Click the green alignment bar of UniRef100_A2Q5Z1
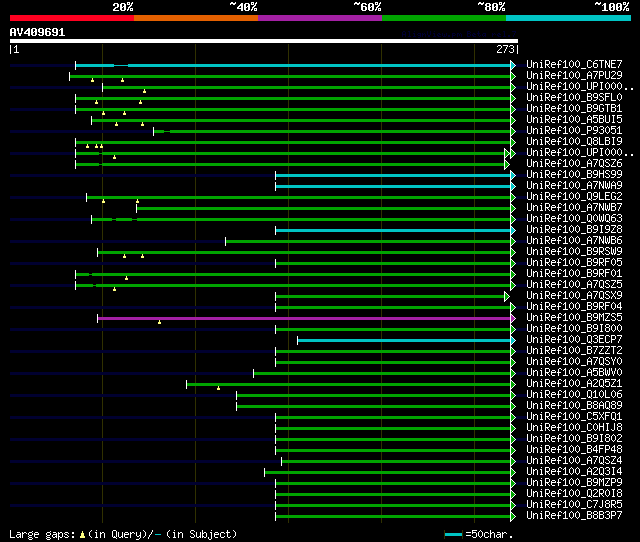Screen dimensions: 640x542 pyautogui.click(x=349, y=385)
